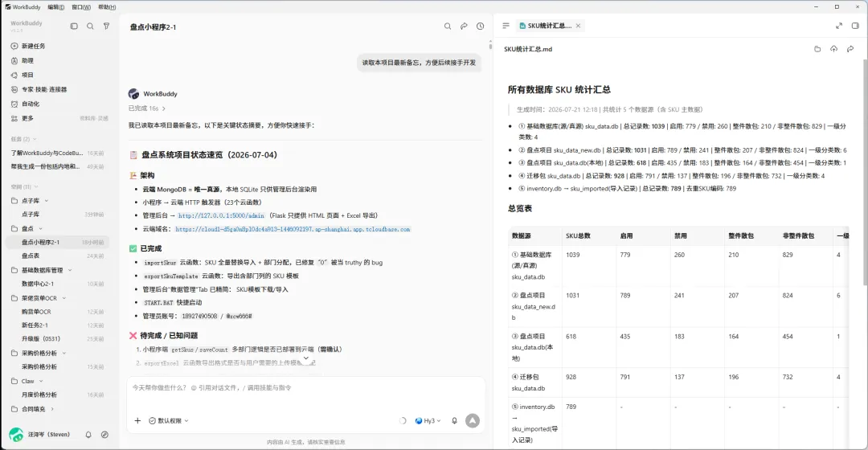Share the 盘点小程序2-1 conversation
Image resolution: width=868 pixels, height=450 pixels.
click(x=464, y=26)
